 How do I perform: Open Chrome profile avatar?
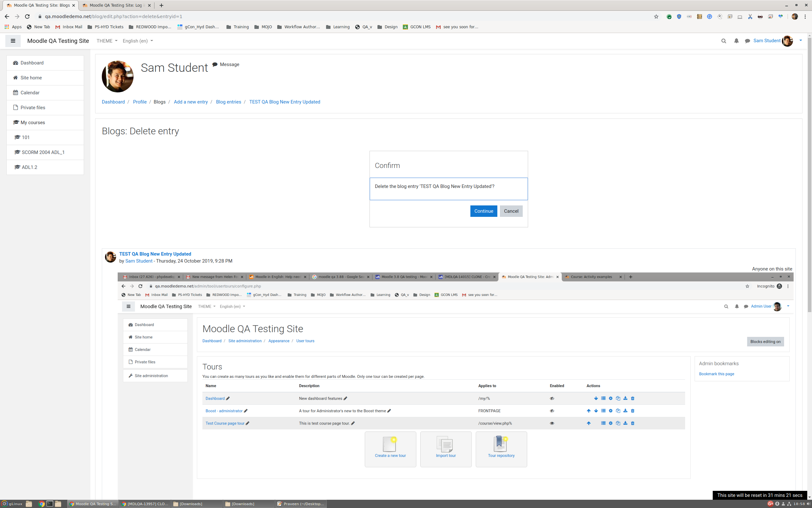[x=795, y=17]
